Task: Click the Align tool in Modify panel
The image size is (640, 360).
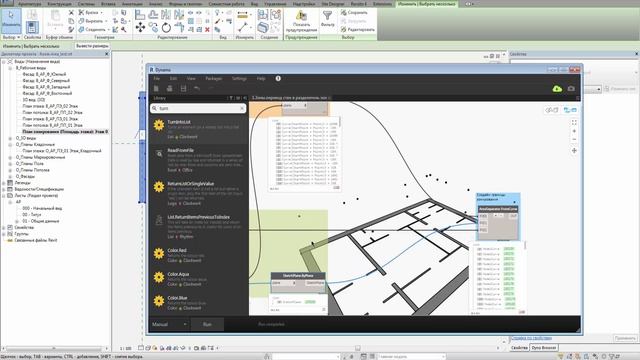Action: (x=140, y=15)
